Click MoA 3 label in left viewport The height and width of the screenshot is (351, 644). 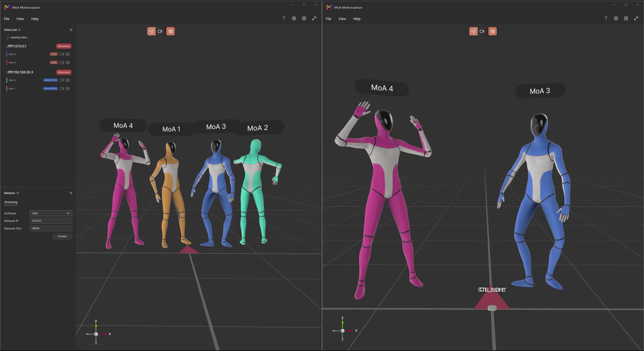(216, 127)
